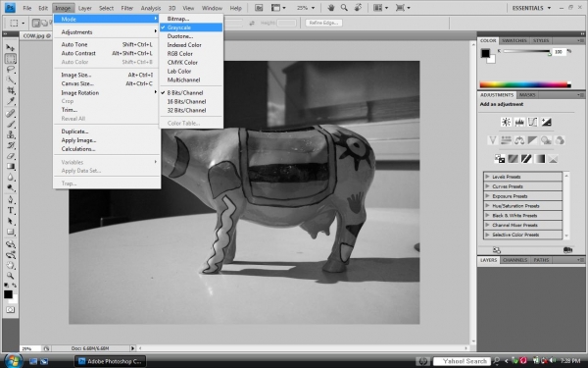Choose the checked 8 Bits/Channel option

click(191, 93)
